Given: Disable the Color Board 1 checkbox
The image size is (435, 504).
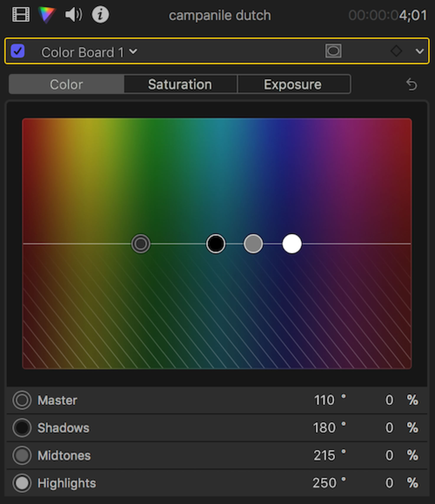Looking at the screenshot, I should coord(18,51).
